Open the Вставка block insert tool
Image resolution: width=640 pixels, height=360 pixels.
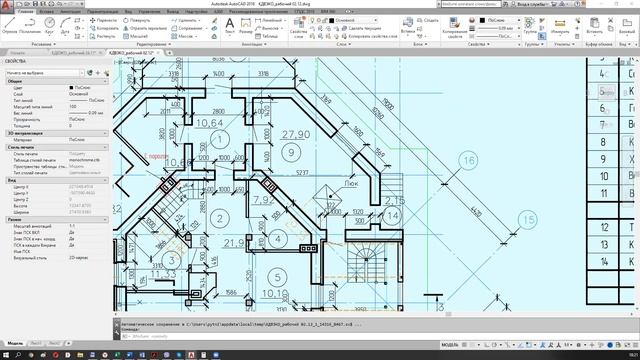coord(408,26)
